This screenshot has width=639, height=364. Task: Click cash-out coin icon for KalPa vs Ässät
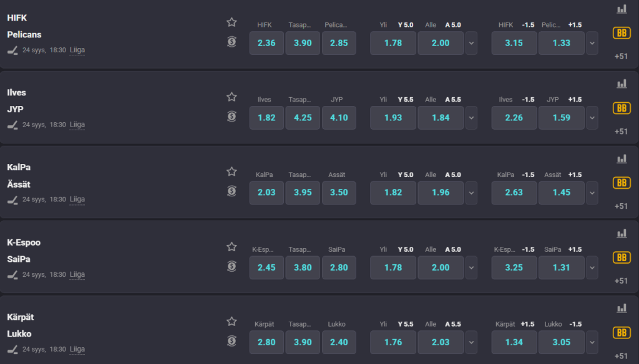pyautogui.click(x=232, y=191)
